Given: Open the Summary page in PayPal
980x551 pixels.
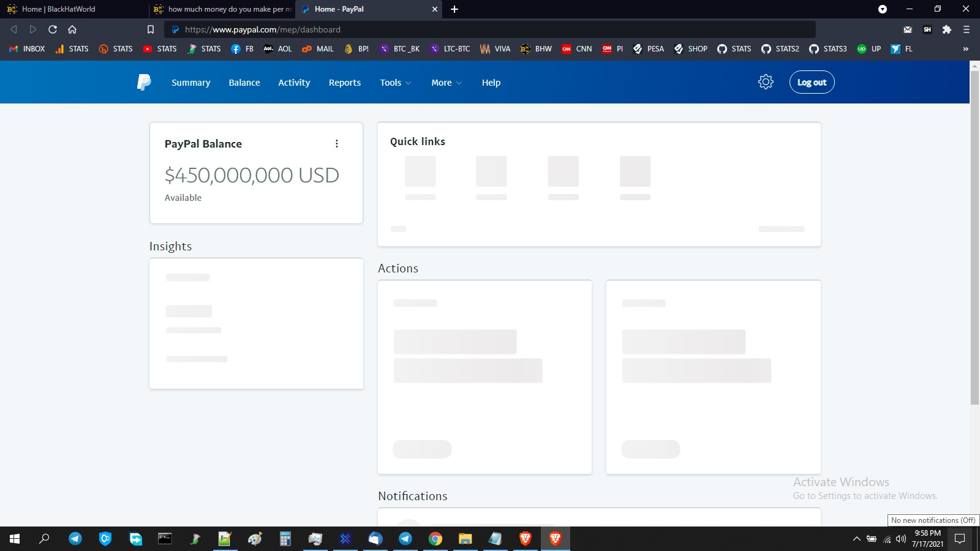Looking at the screenshot, I should (191, 83).
